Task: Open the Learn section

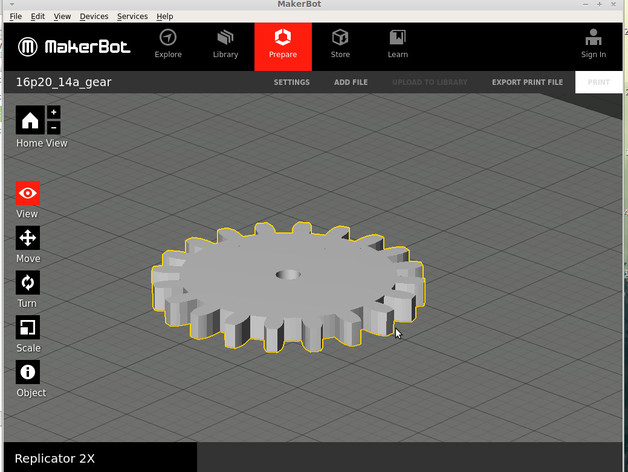Action: (x=397, y=44)
